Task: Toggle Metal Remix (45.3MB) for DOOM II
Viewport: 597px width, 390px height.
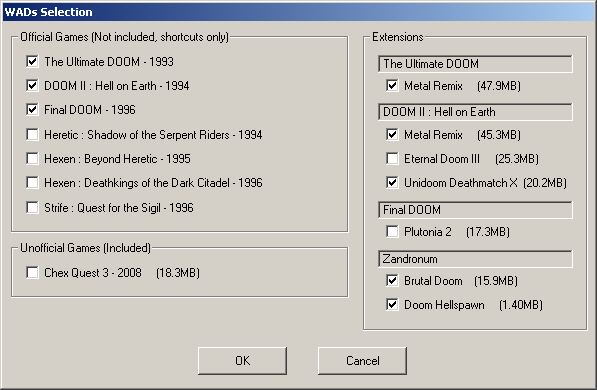Action: click(x=392, y=134)
